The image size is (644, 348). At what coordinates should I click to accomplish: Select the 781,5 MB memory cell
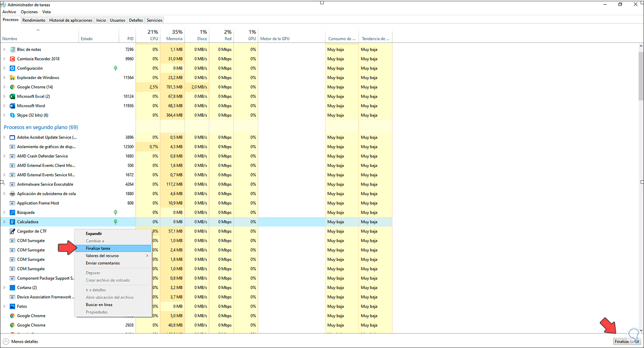(x=173, y=87)
